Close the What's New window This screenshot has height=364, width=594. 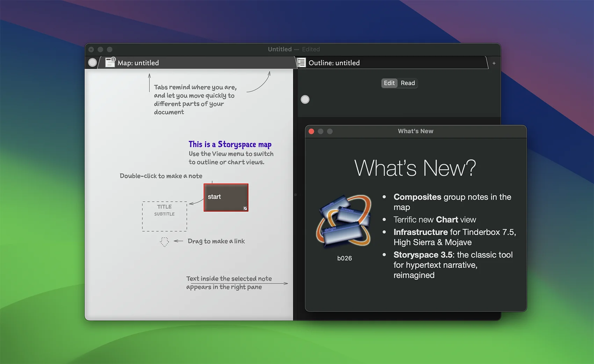[311, 131]
